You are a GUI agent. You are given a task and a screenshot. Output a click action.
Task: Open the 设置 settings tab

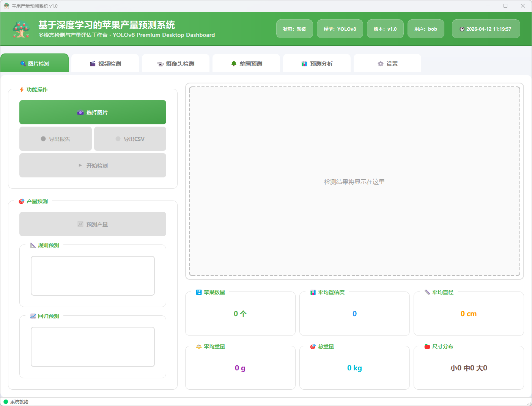(387, 64)
